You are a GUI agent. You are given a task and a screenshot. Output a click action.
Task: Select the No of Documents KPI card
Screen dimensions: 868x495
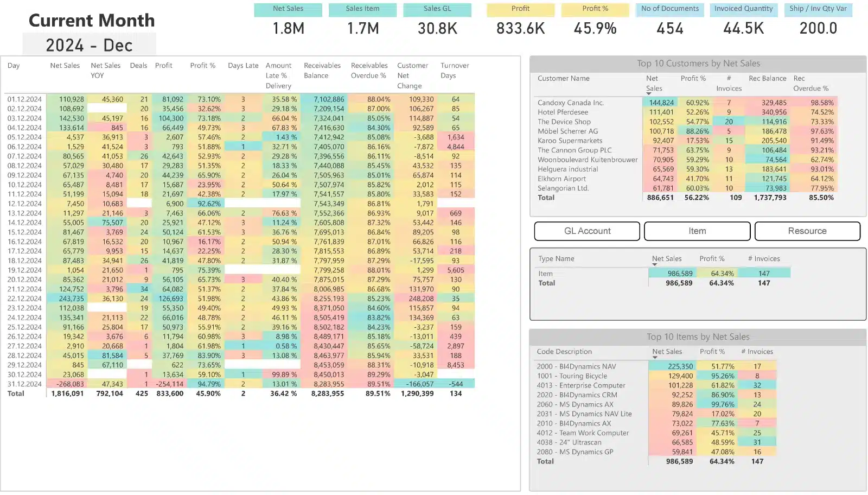pos(670,22)
